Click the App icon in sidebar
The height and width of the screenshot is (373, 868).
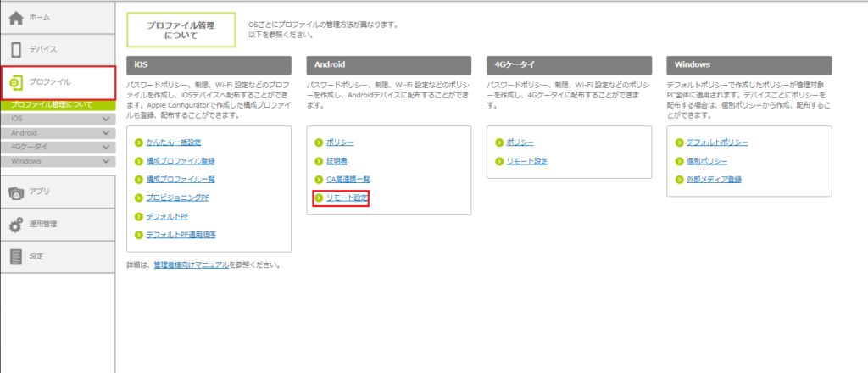click(16, 194)
